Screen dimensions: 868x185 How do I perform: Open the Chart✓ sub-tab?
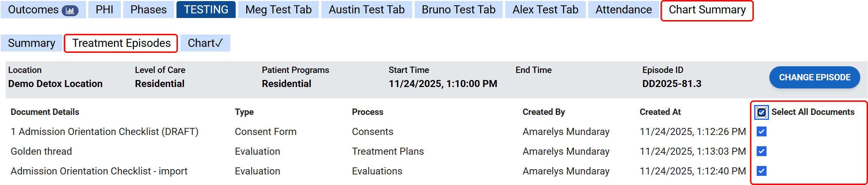point(205,43)
